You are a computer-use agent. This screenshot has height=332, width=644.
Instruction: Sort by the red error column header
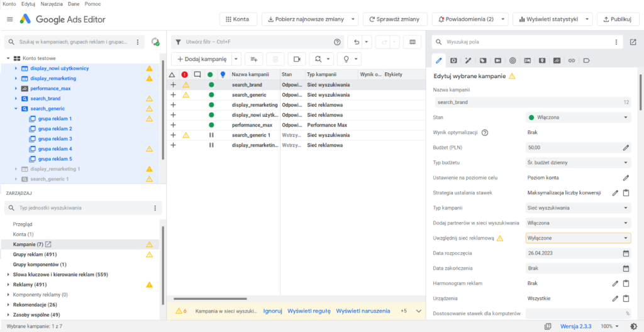coord(184,74)
